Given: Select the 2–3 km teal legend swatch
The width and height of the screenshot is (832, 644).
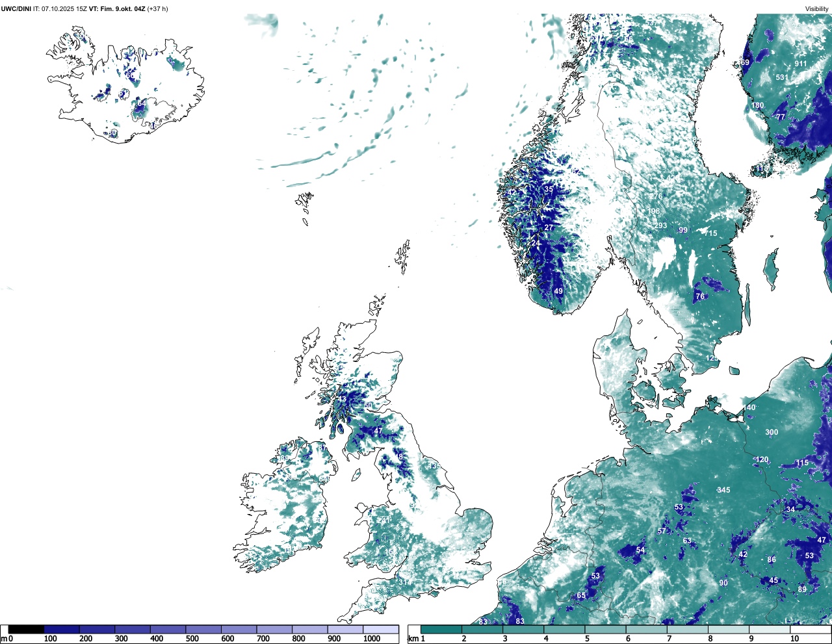Looking at the screenshot, I should point(482,630).
